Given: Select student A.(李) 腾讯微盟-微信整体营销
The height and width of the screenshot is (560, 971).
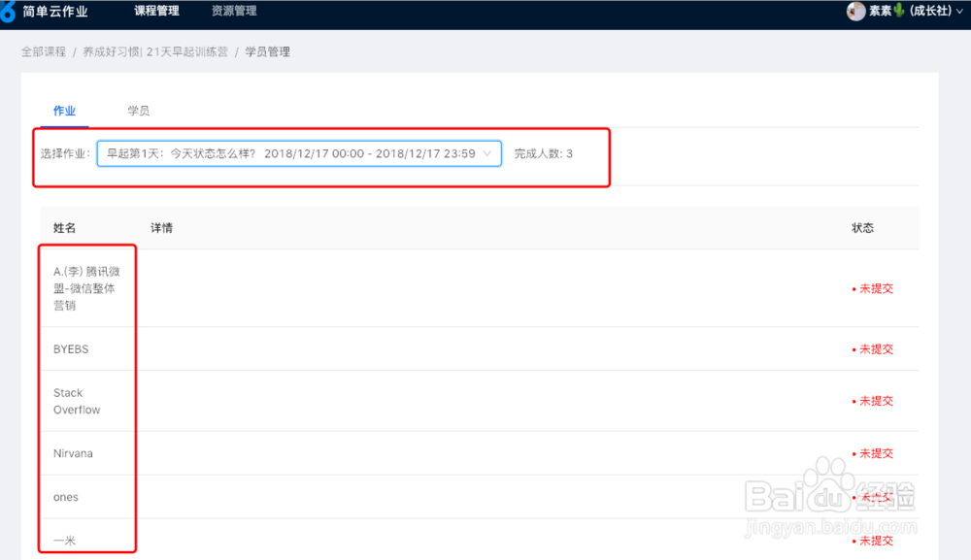Looking at the screenshot, I should coord(86,288).
